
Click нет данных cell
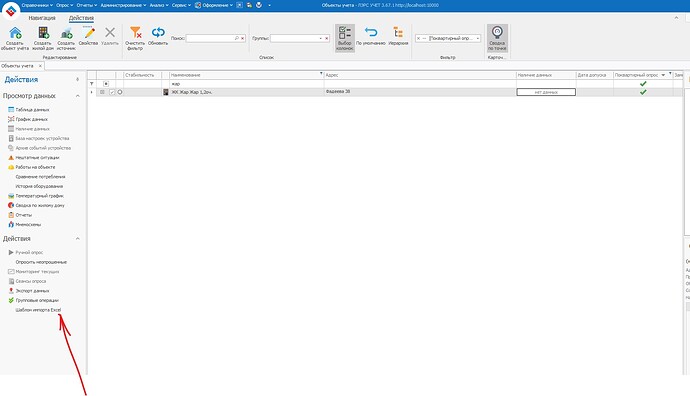(x=546, y=92)
